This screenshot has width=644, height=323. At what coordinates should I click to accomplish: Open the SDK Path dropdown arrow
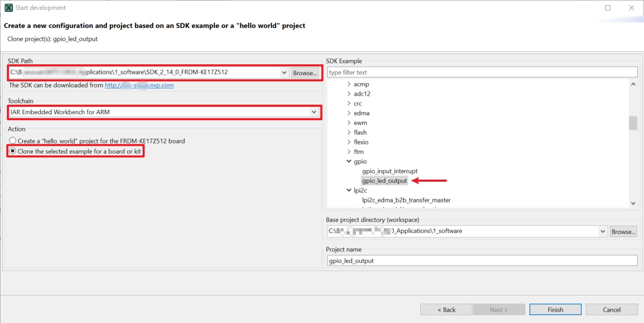[x=284, y=73]
